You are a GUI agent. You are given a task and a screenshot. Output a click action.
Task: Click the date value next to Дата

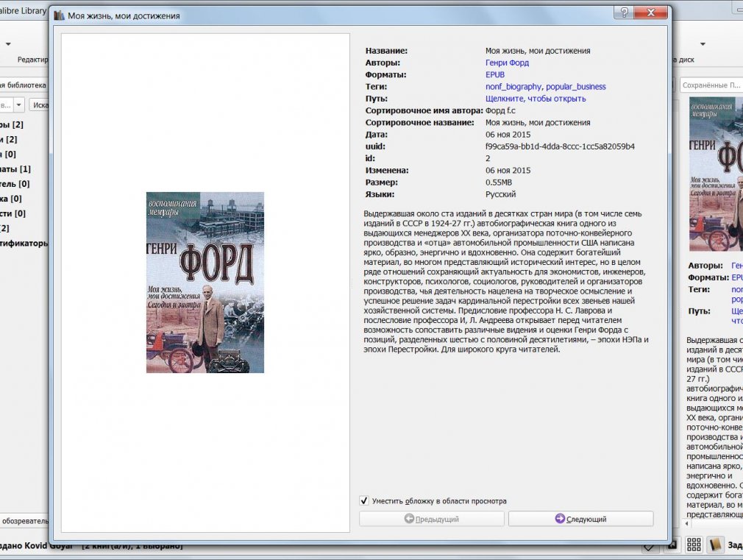pos(508,135)
